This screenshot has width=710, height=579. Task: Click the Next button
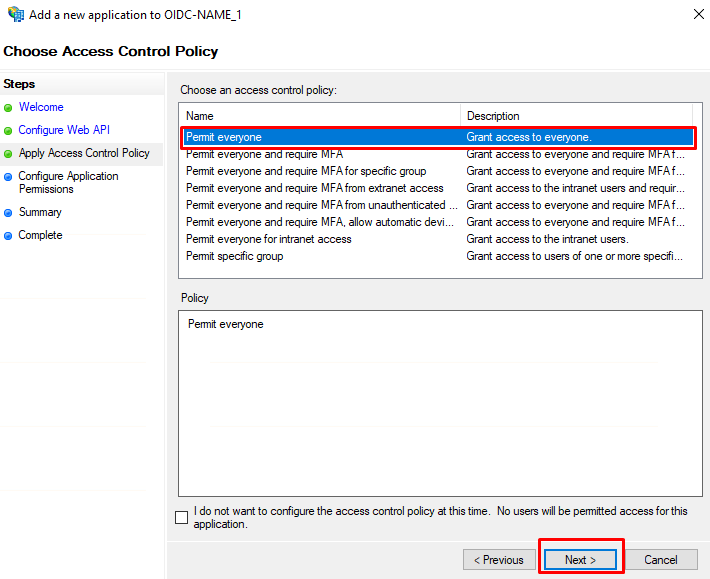pyautogui.click(x=580, y=560)
